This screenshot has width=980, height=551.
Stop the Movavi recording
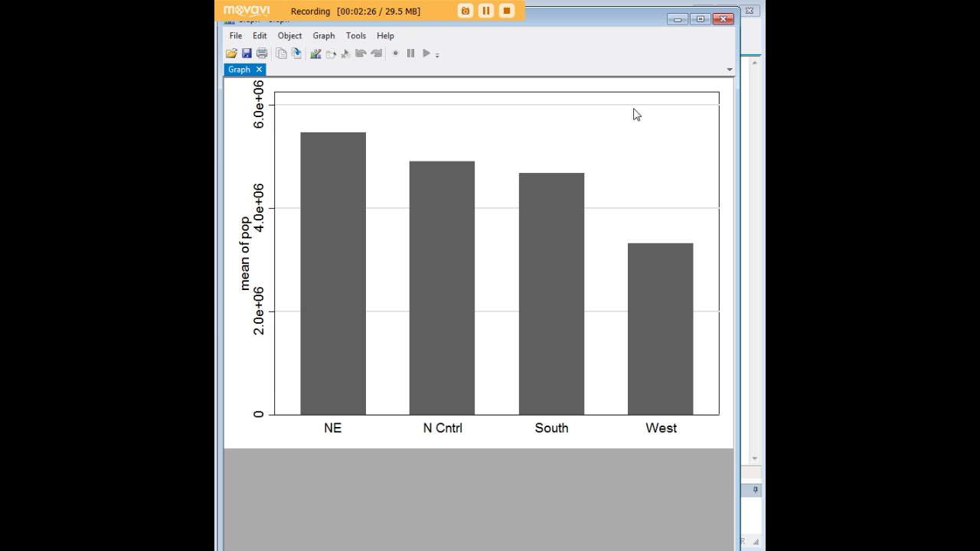[507, 11]
